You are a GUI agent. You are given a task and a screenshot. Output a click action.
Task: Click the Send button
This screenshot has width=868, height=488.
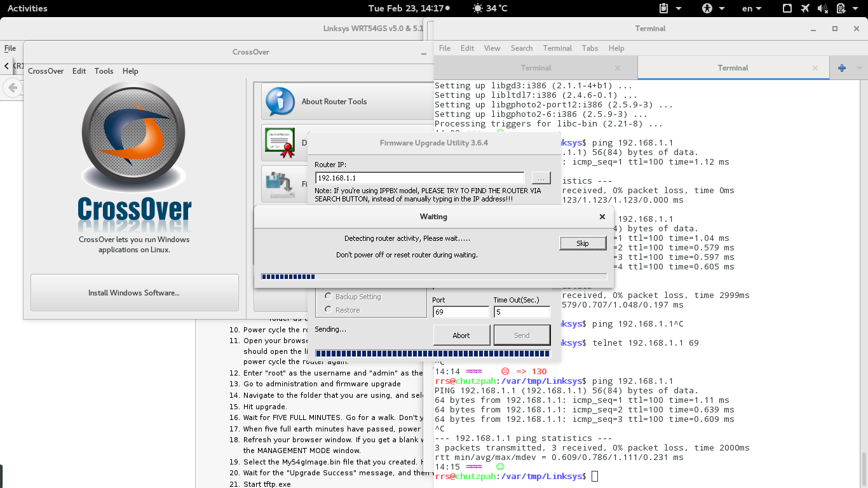tap(522, 335)
